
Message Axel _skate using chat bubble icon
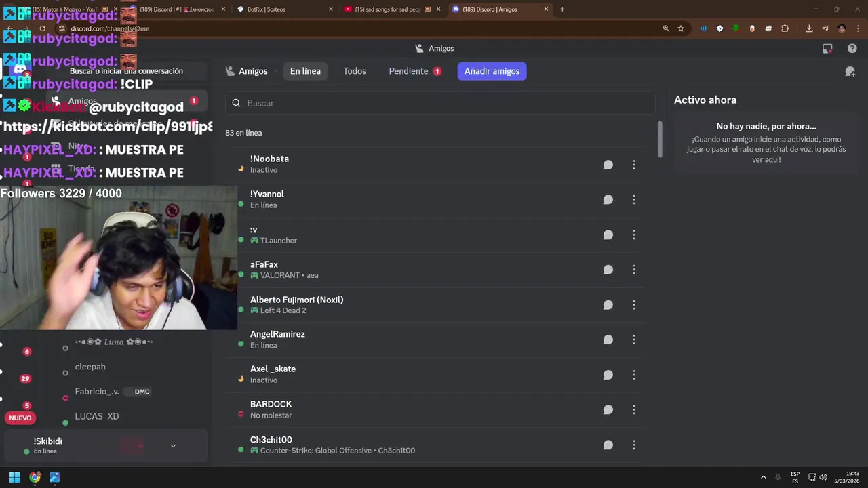click(608, 375)
